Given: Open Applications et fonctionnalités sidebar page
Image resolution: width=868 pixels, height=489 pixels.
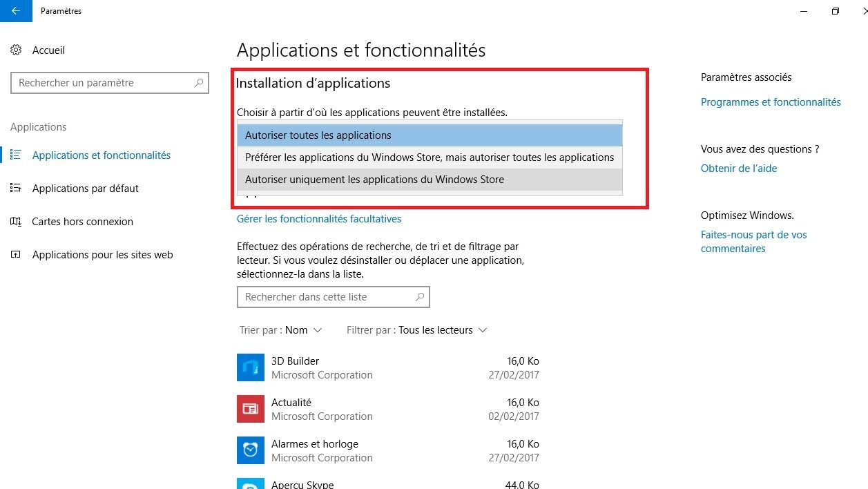Looking at the screenshot, I should [x=101, y=155].
